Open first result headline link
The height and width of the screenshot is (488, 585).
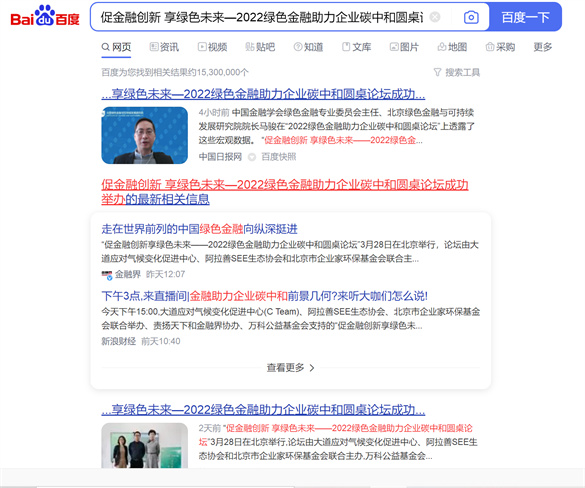pyautogui.click(x=263, y=94)
